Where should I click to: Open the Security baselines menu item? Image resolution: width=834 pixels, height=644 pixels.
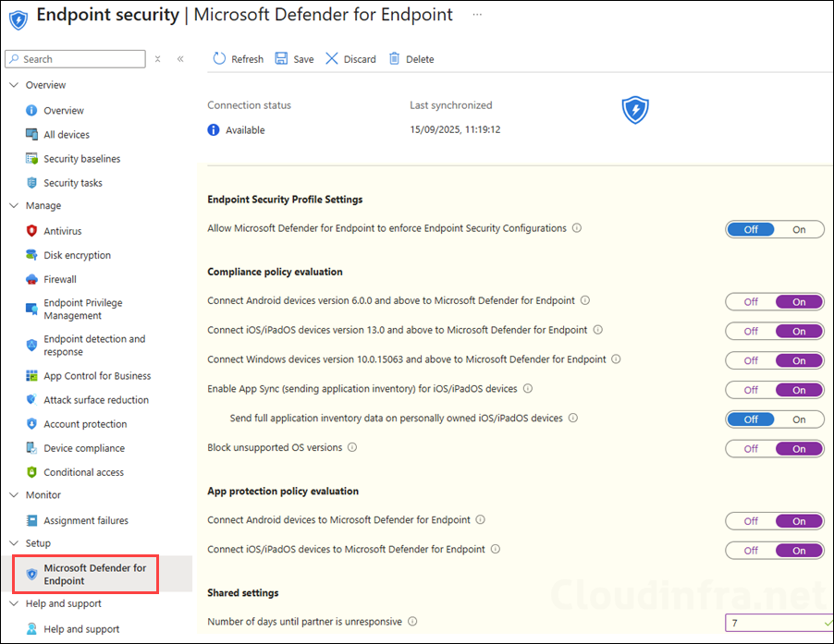pyautogui.click(x=82, y=158)
